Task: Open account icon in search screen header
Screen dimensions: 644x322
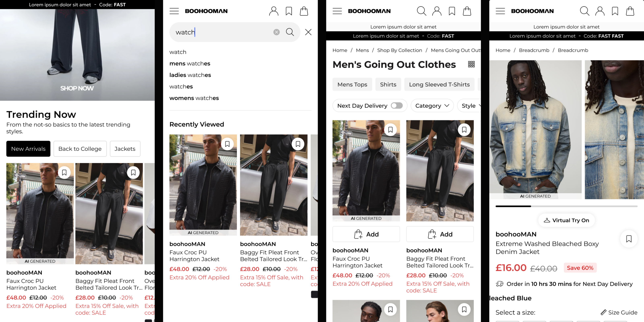Action: [x=273, y=11]
